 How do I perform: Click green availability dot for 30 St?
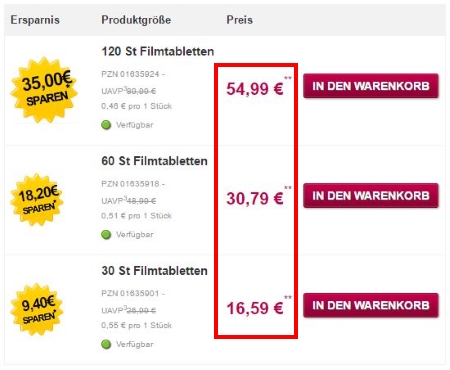tap(106, 344)
